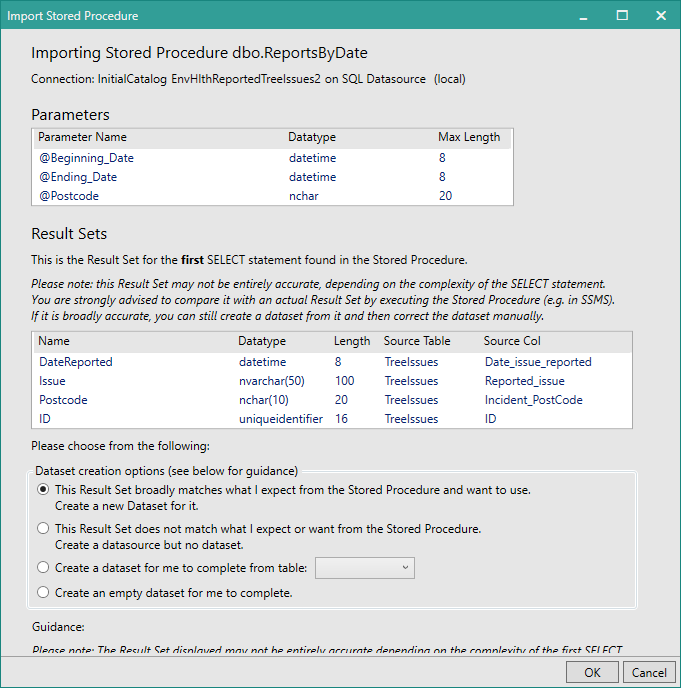Click the Reported_issue source column
681x688 pixels.
pyautogui.click(x=524, y=381)
